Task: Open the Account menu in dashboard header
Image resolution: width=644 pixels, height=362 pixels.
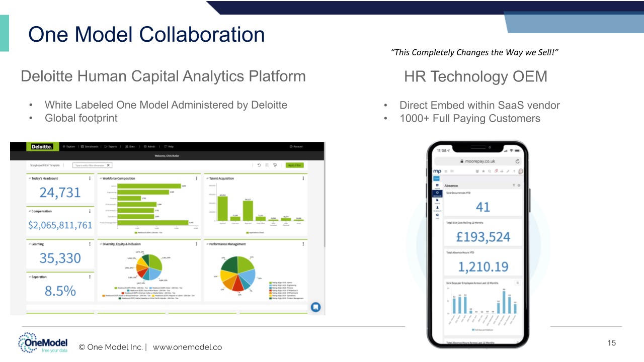Action: [x=296, y=147]
